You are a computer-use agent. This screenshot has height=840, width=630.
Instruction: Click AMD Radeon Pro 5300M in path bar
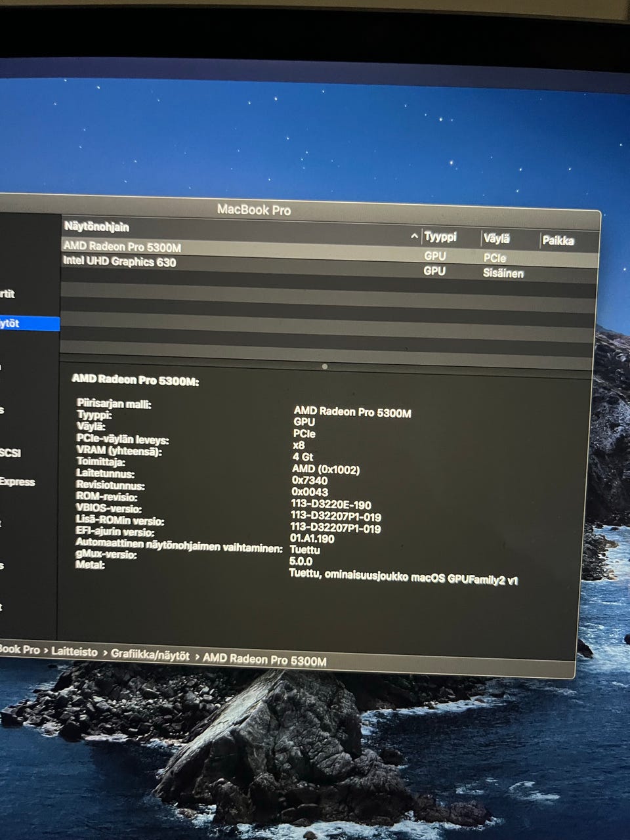264,660
